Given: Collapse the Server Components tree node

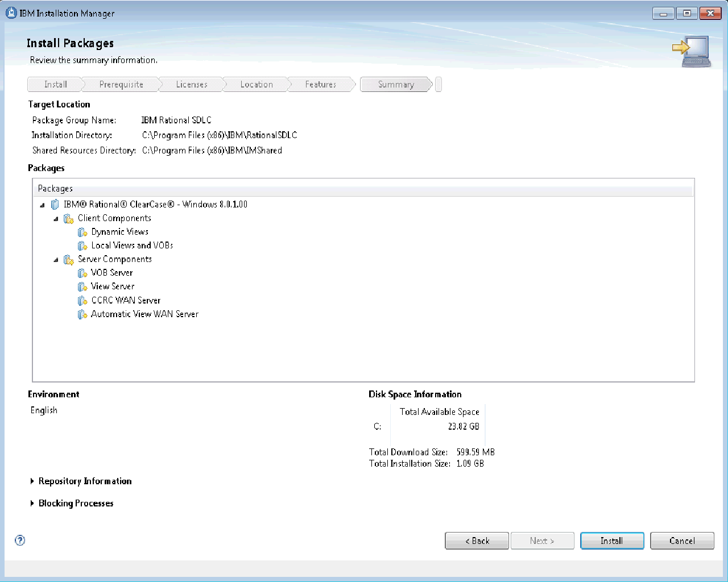Looking at the screenshot, I should [x=56, y=260].
